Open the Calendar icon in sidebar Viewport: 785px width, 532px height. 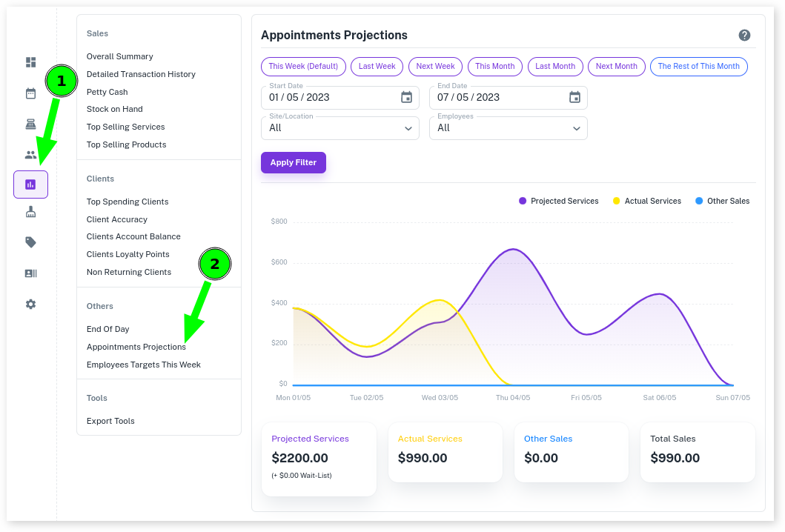[30, 93]
